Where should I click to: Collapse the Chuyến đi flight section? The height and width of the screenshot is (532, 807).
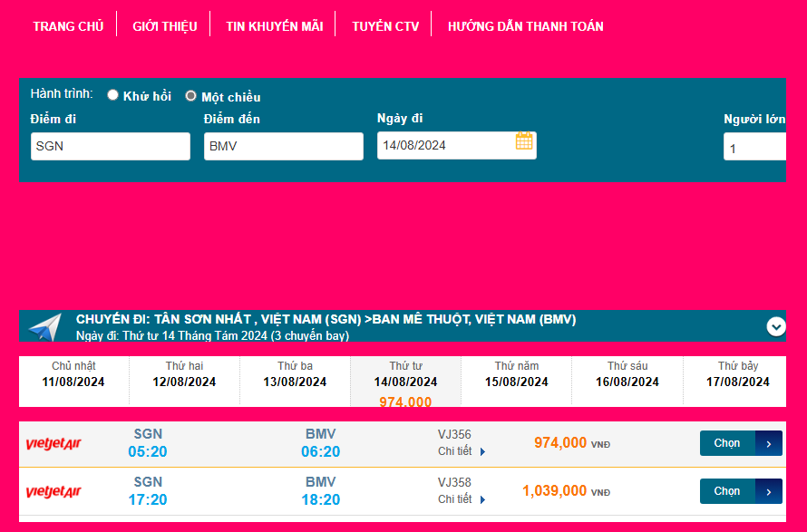coord(776,326)
